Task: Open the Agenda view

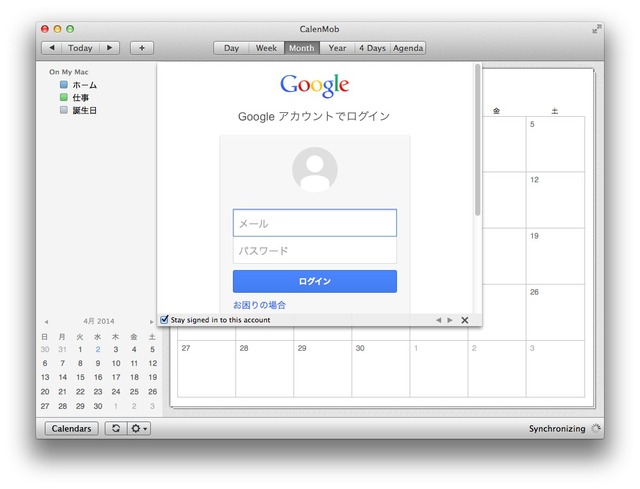Action: (408, 48)
